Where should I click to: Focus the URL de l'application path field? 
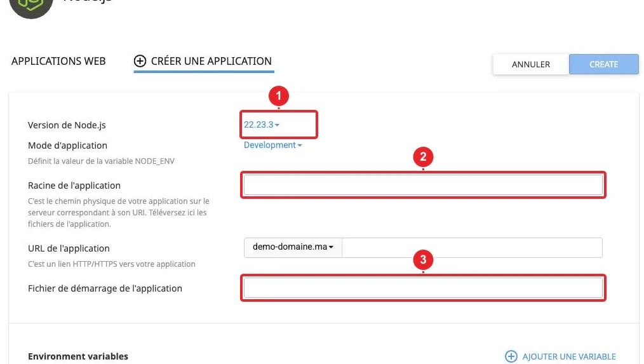[473, 248]
